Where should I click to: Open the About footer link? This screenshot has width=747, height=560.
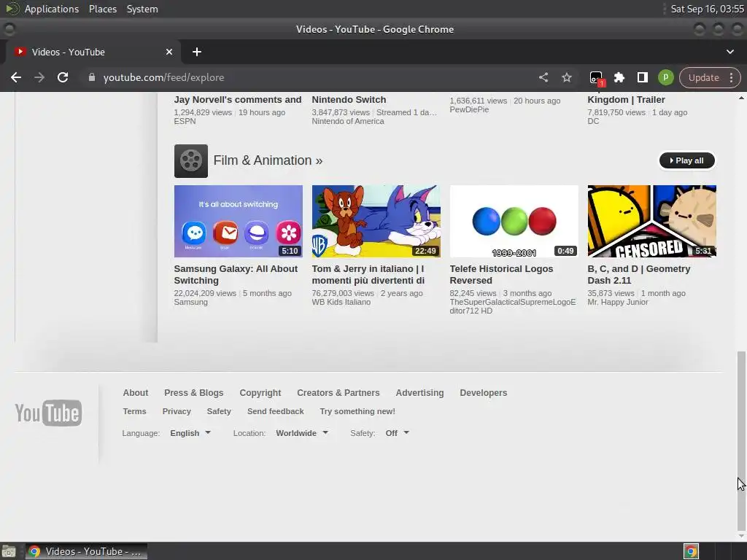pyautogui.click(x=135, y=393)
